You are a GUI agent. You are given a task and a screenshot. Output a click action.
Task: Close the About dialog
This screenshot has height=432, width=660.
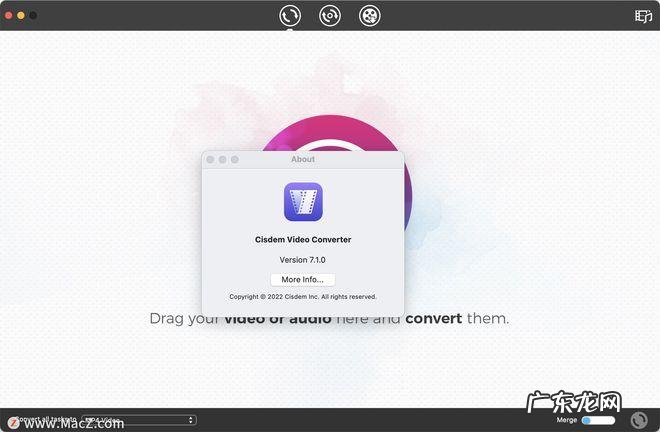pos(210,159)
